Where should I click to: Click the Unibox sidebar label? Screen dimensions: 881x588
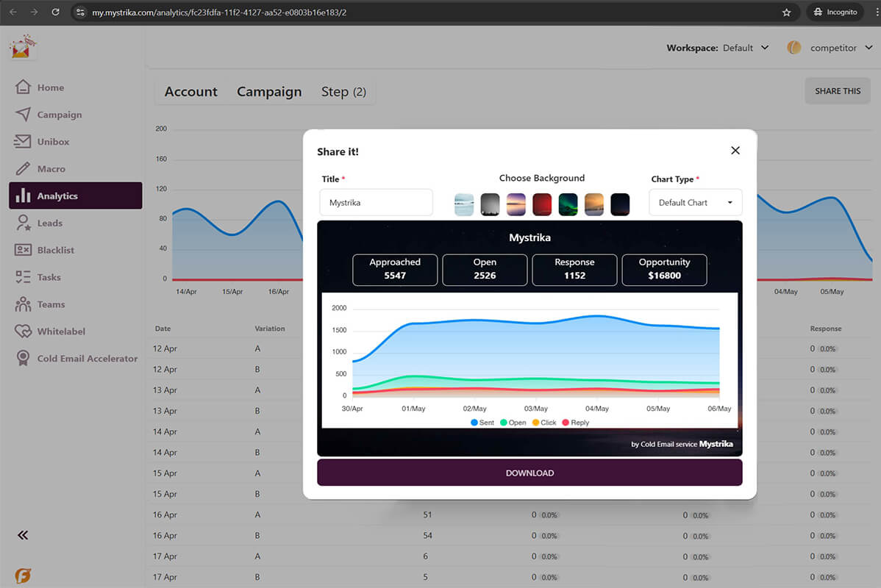tap(54, 142)
